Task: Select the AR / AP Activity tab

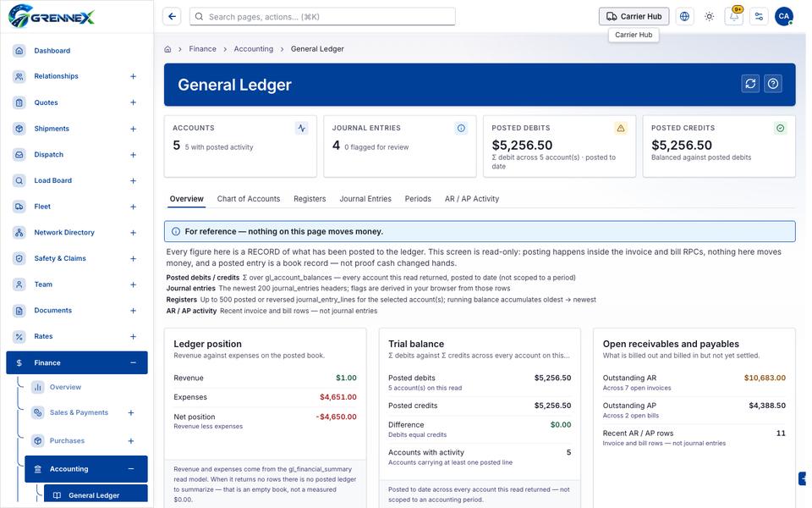Action: (472, 198)
